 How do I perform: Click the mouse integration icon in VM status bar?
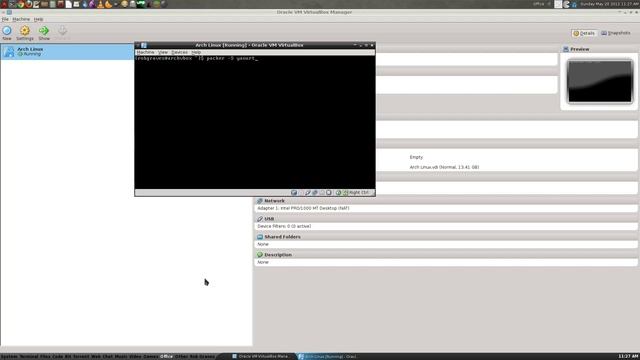point(338,193)
